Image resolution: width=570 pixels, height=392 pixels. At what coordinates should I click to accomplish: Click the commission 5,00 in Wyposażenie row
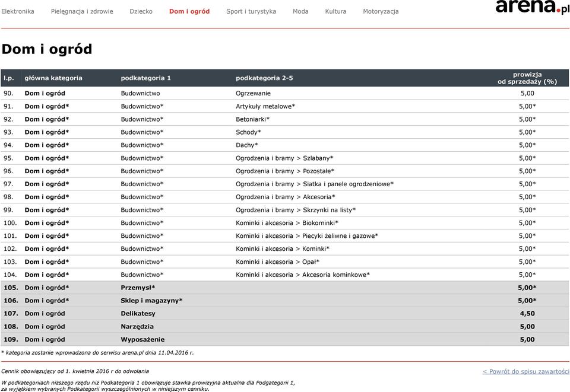pyautogui.click(x=527, y=340)
